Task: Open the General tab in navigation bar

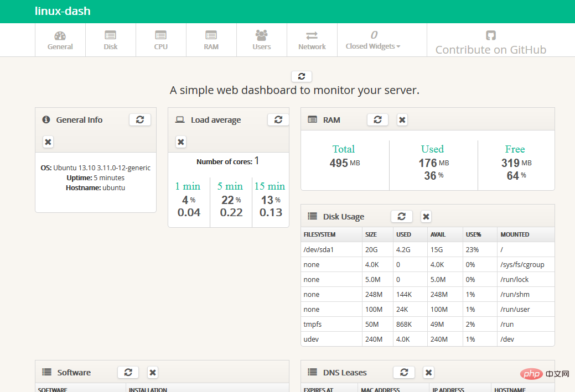Action: (x=60, y=40)
